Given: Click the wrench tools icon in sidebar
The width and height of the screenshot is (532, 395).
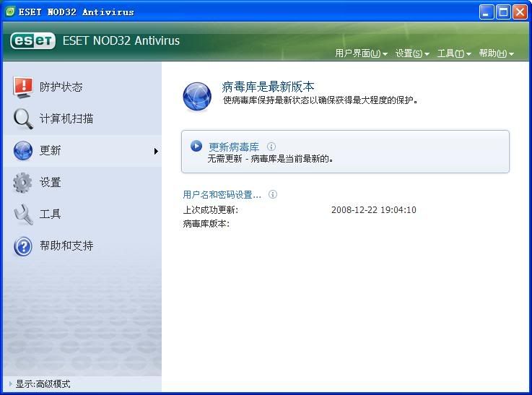Looking at the screenshot, I should 23,214.
